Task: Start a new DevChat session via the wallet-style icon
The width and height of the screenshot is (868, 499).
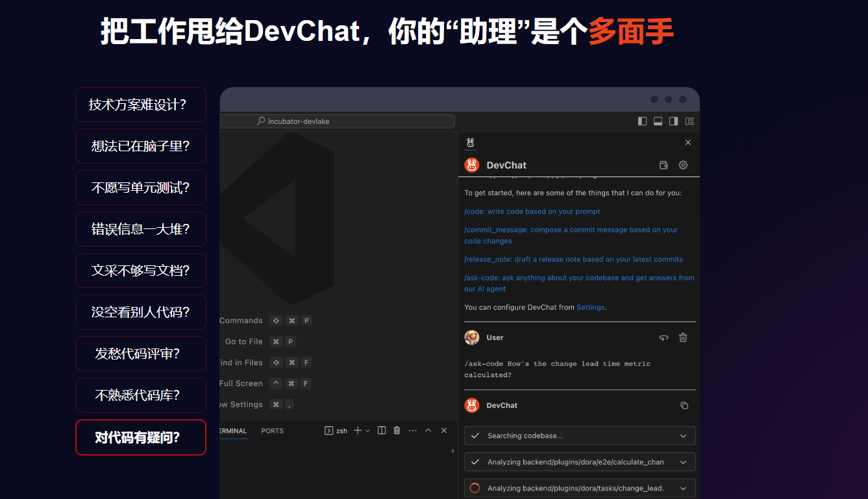Action: 663,165
